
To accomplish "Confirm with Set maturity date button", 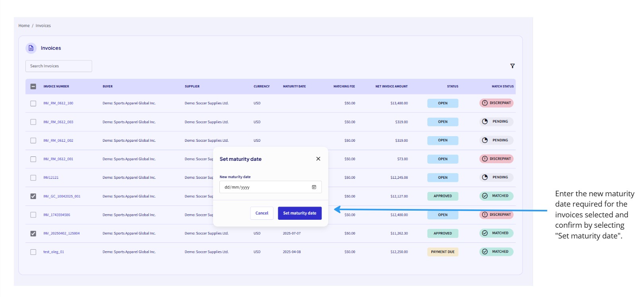I will (x=300, y=213).
